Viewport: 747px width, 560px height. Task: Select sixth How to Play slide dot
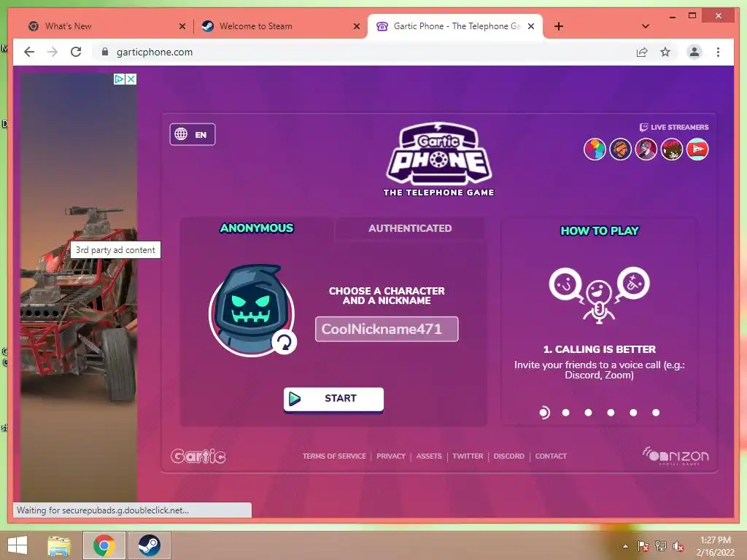click(656, 413)
